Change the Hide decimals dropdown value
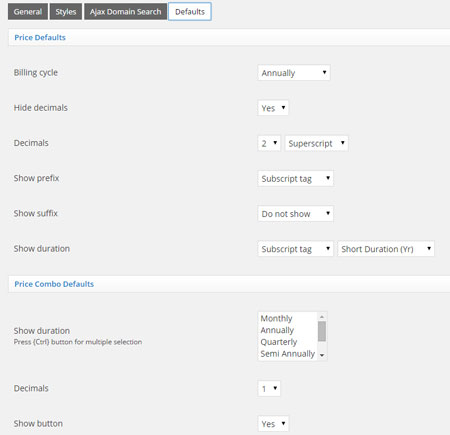Image resolution: width=450 pixels, height=435 pixels. coord(273,108)
